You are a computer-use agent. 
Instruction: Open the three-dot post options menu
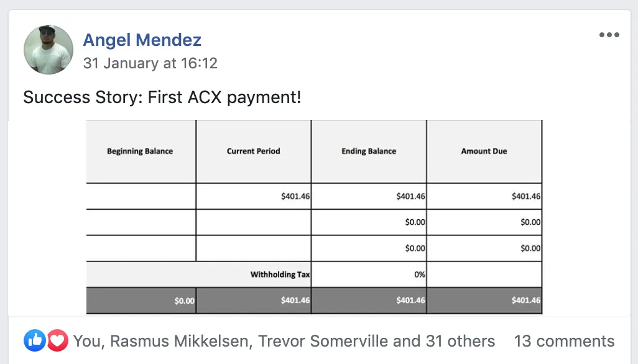[609, 35]
